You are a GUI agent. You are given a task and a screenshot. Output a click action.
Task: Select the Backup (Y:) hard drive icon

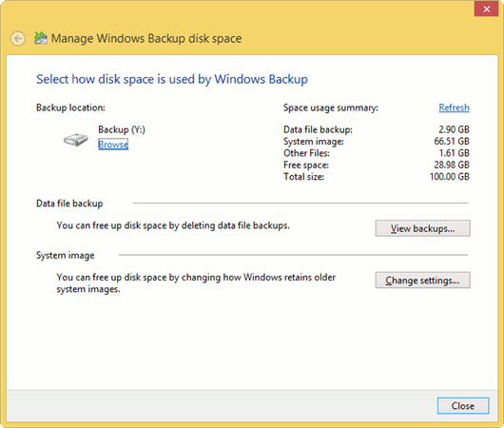(x=75, y=140)
